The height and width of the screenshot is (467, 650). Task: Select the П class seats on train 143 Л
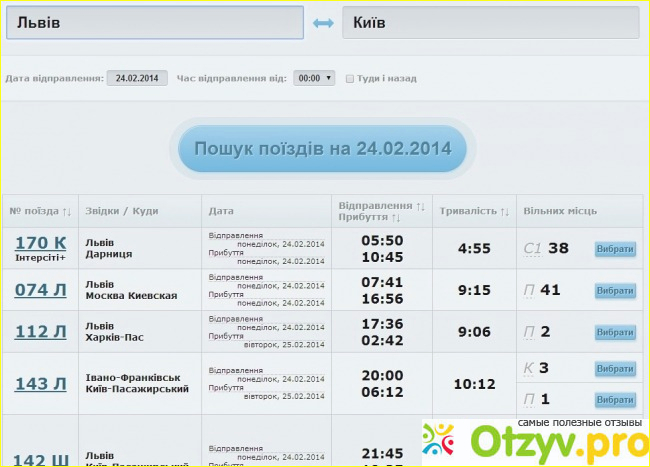pyautogui.click(x=614, y=400)
